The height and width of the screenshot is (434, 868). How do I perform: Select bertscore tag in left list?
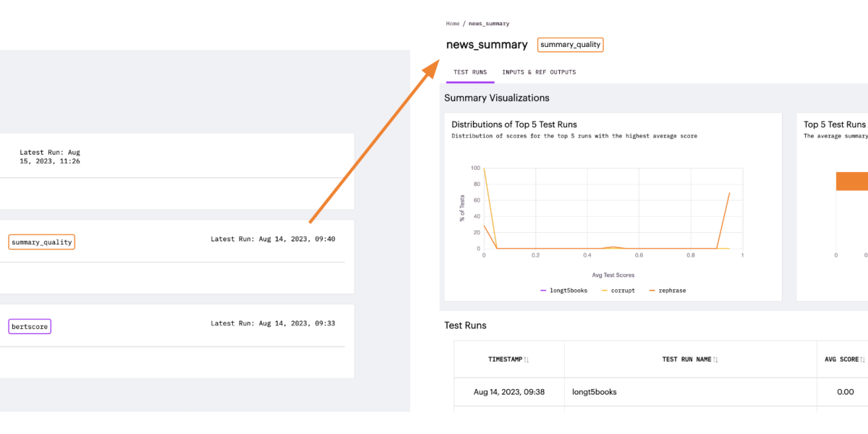pyautogui.click(x=30, y=327)
